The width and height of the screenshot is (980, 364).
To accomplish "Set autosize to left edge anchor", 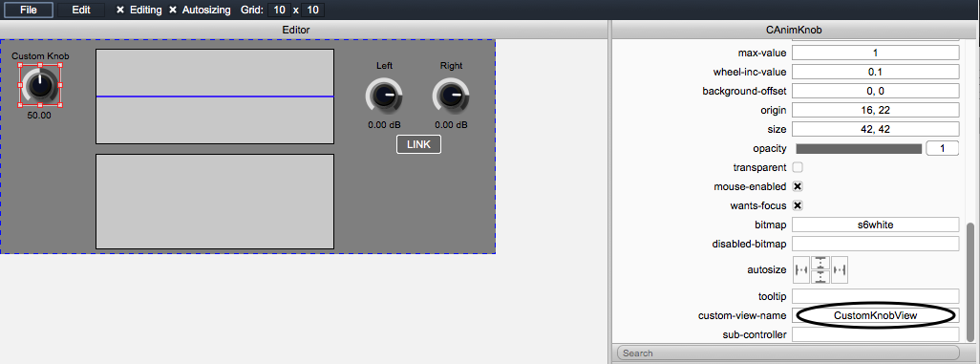I will click(x=801, y=269).
